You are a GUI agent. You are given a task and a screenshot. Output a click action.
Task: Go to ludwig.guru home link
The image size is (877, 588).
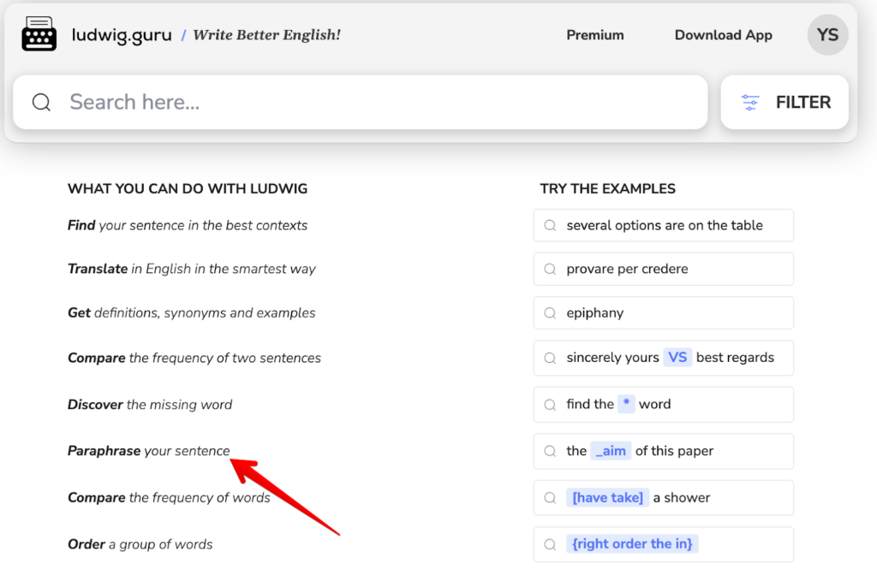(x=122, y=35)
